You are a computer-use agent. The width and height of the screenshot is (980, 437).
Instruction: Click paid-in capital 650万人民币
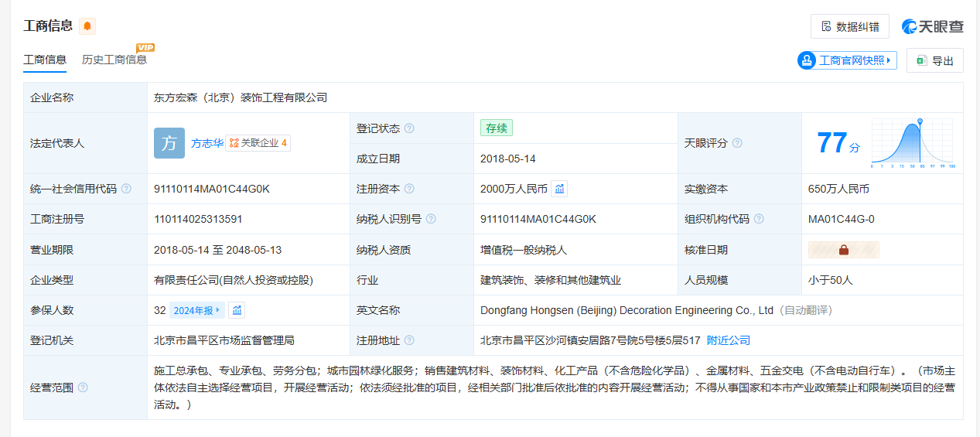[x=838, y=189]
